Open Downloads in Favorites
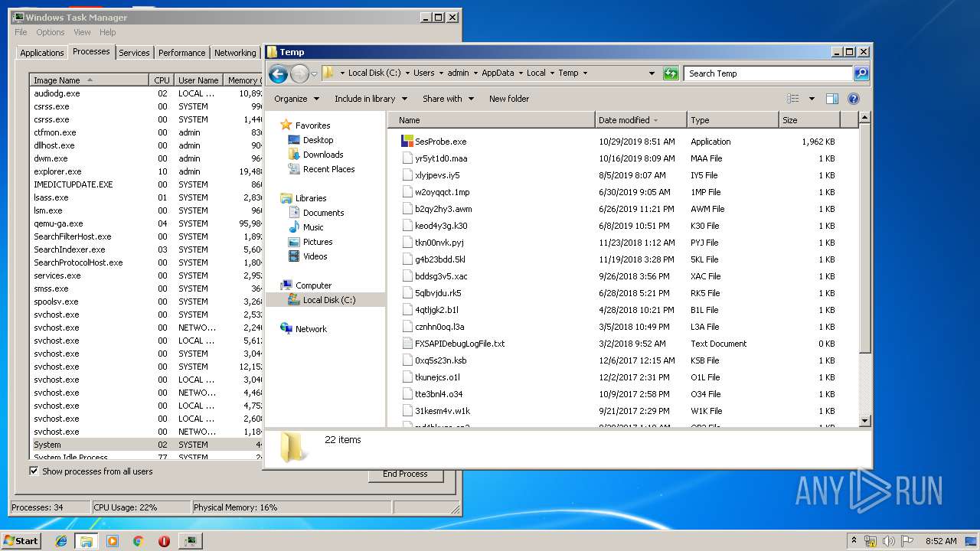Screen dimensions: 980x551 click(323, 155)
